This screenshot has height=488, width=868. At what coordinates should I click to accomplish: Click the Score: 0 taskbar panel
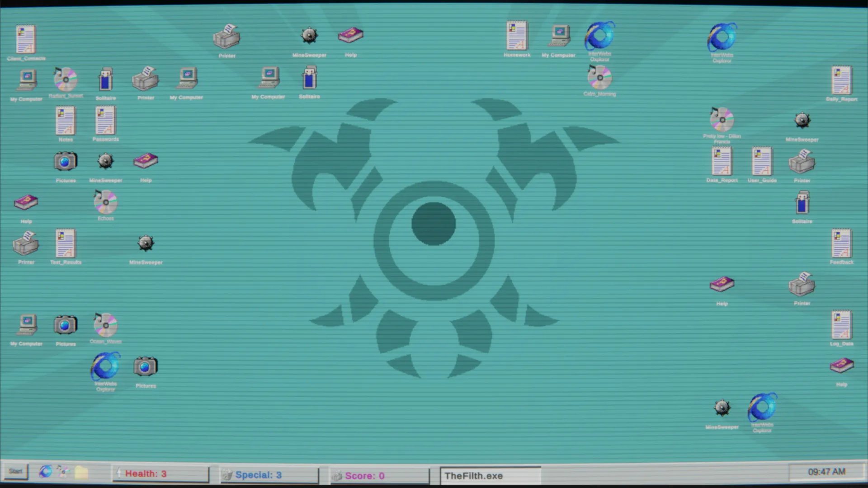point(380,476)
